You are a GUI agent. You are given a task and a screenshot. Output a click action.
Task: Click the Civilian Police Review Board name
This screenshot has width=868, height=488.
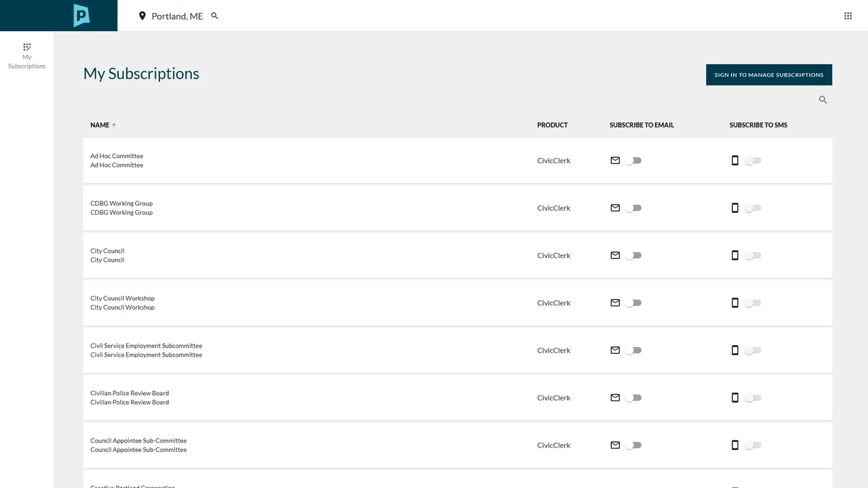click(x=130, y=393)
